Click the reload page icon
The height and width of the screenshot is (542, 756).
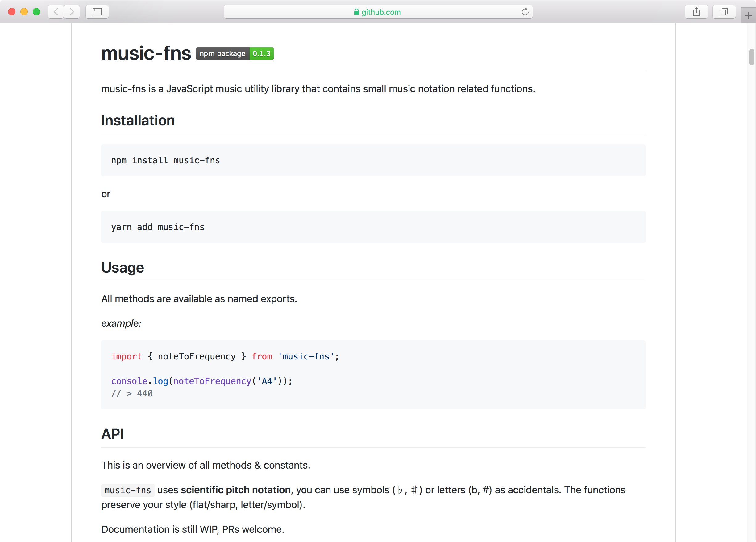(x=525, y=12)
